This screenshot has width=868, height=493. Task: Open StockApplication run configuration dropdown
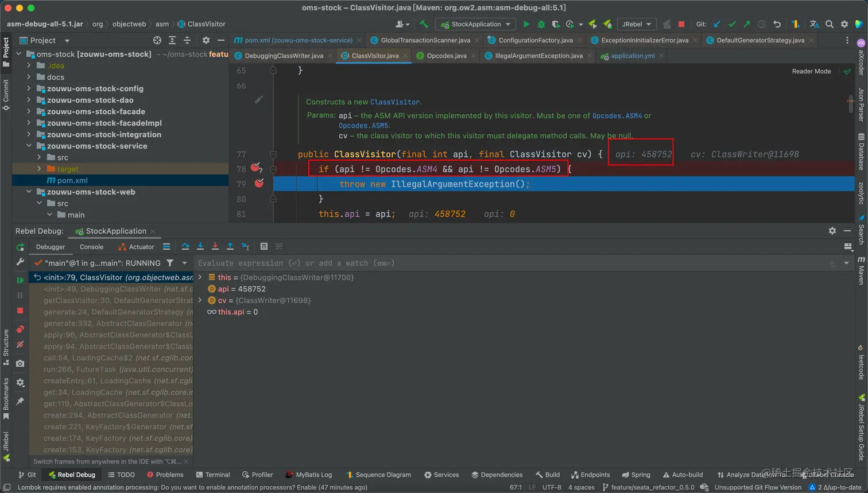pos(476,24)
